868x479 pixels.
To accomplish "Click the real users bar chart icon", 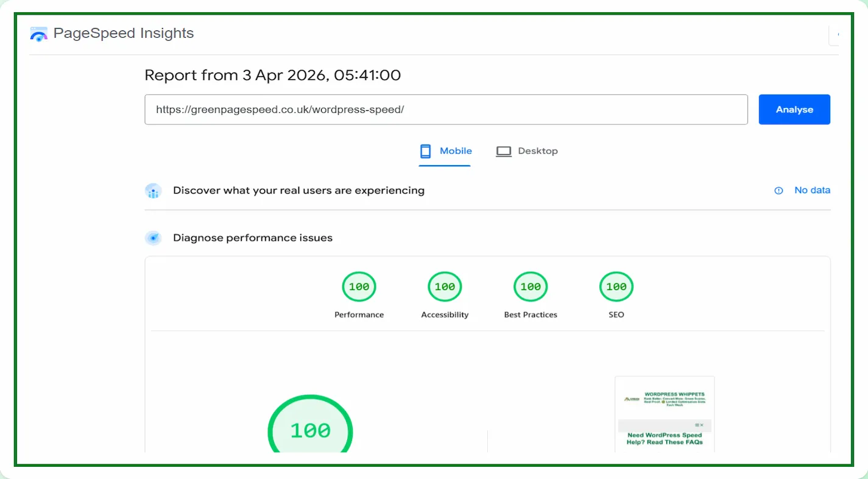I will 153,190.
